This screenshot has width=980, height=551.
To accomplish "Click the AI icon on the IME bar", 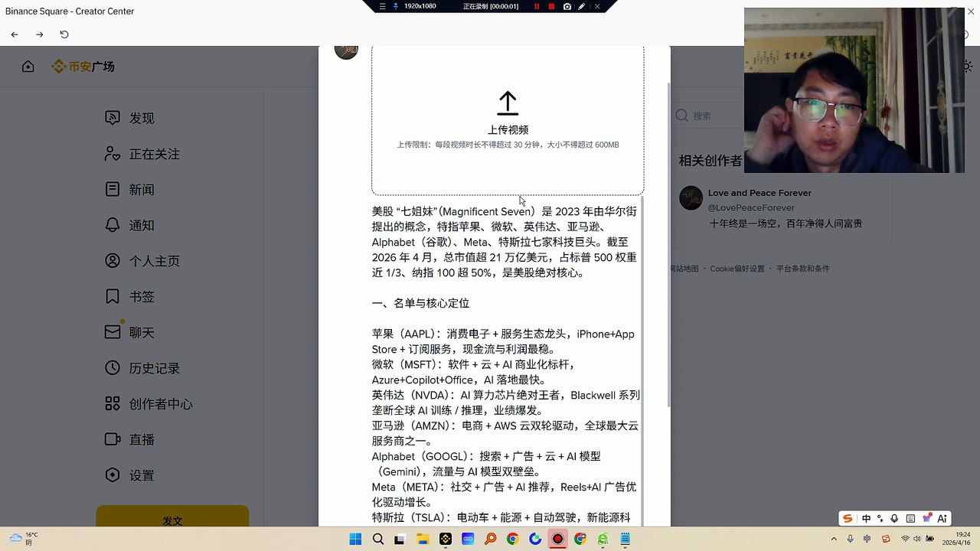I will point(942,518).
